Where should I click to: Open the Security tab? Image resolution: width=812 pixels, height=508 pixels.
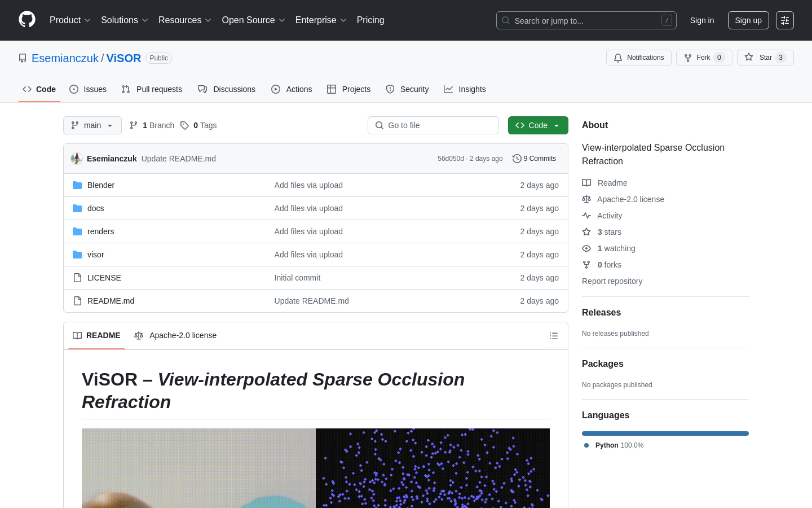coord(407,89)
